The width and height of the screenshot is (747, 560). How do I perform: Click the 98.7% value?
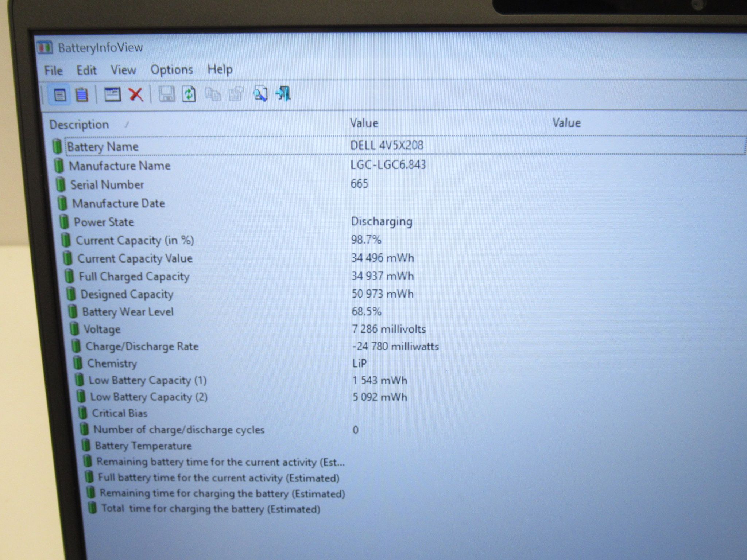366,240
